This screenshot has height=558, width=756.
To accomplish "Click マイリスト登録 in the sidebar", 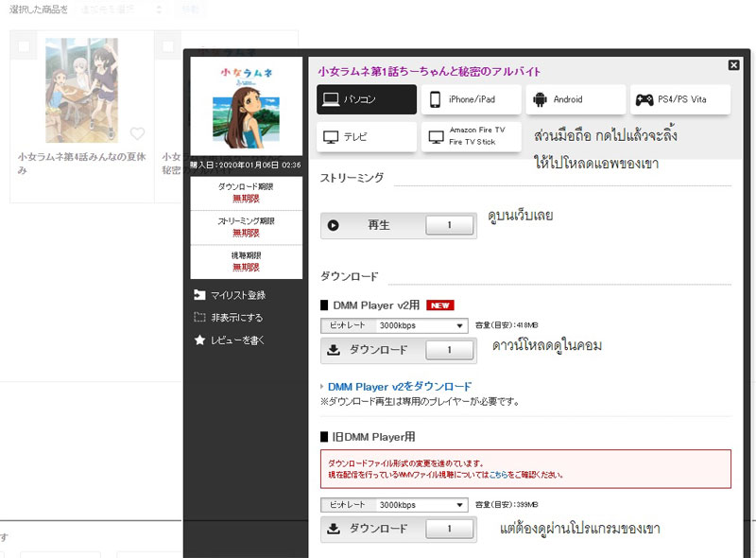I will pos(238,295).
